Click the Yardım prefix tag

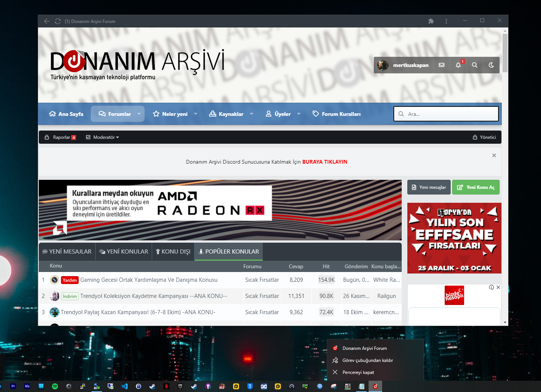coord(70,280)
